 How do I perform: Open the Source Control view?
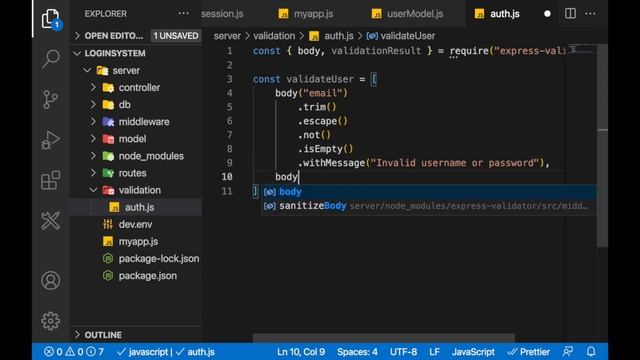click(x=51, y=99)
